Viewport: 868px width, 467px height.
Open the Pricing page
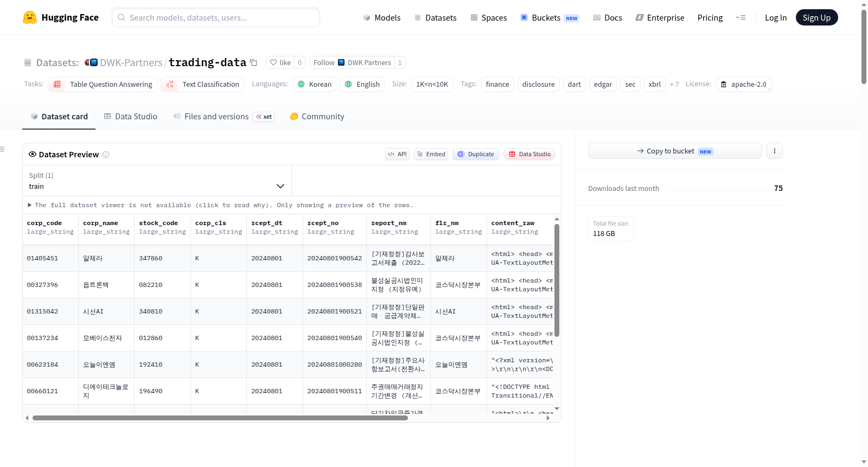click(x=710, y=17)
